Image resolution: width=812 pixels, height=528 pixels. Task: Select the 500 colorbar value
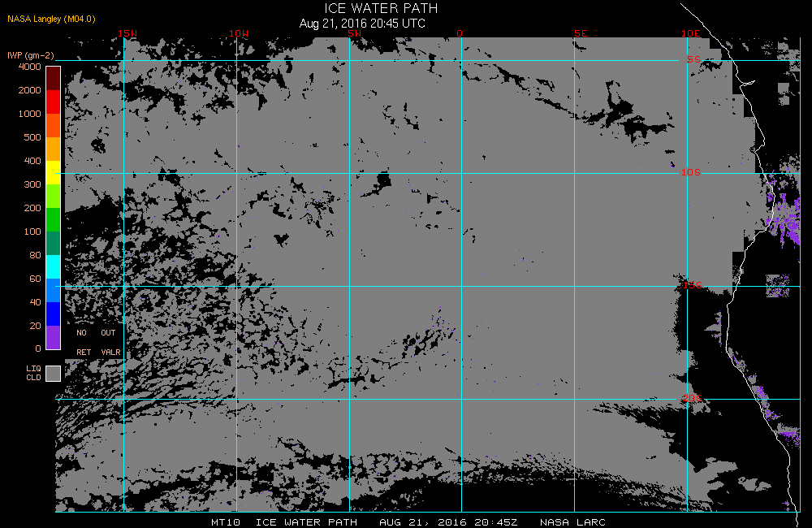(32, 137)
